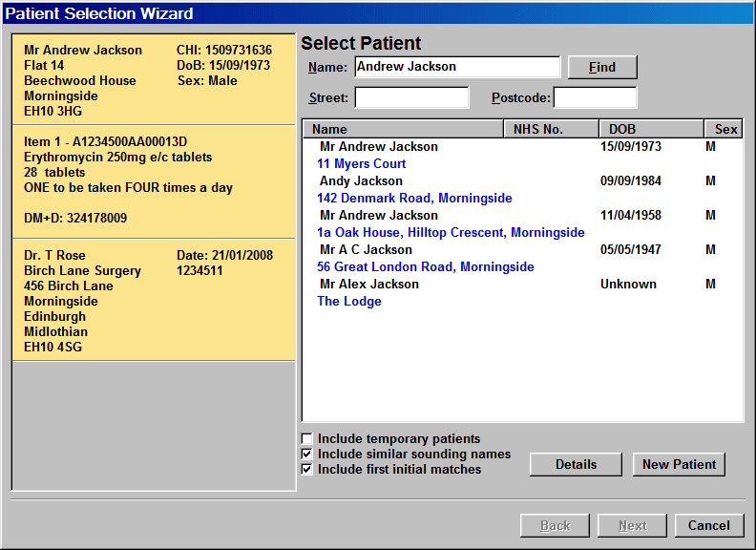756x550 pixels.
Task: Click address 142 Denmark Road, Morningside
Action: pos(414,199)
